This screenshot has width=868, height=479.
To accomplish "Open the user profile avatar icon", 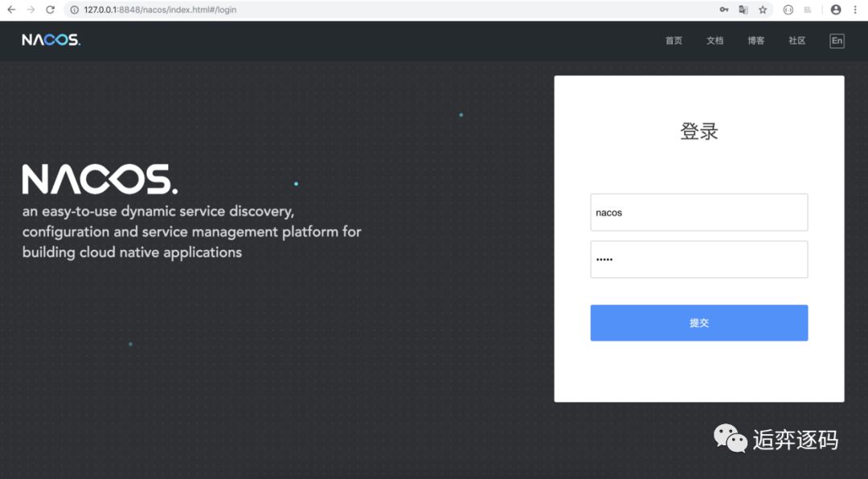I will pos(836,10).
